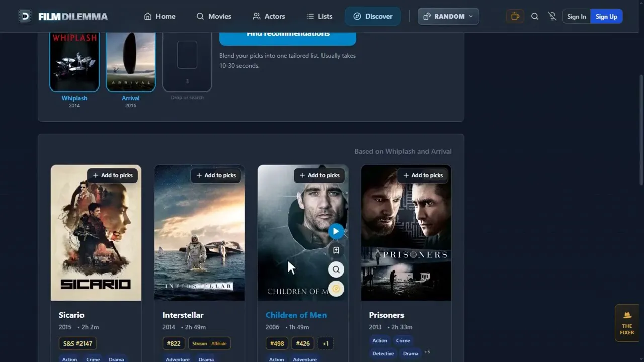
Task: Open the coffee cup support icon
Action: click(515, 16)
